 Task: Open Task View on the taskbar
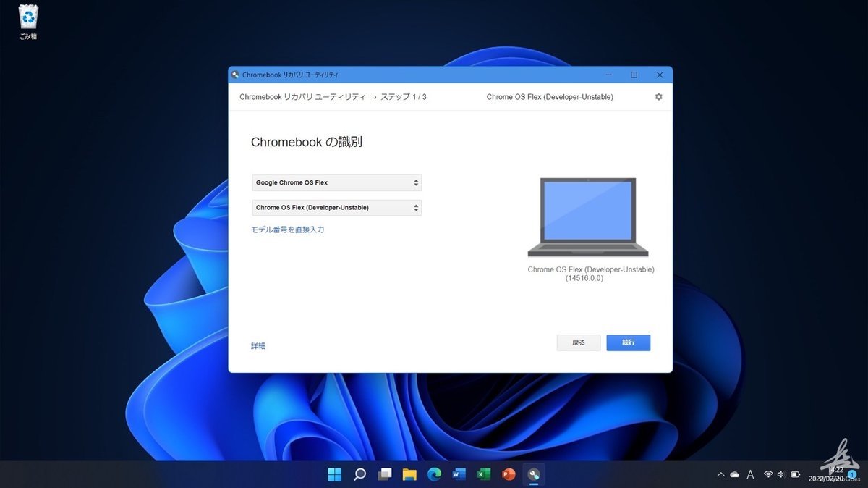385,475
